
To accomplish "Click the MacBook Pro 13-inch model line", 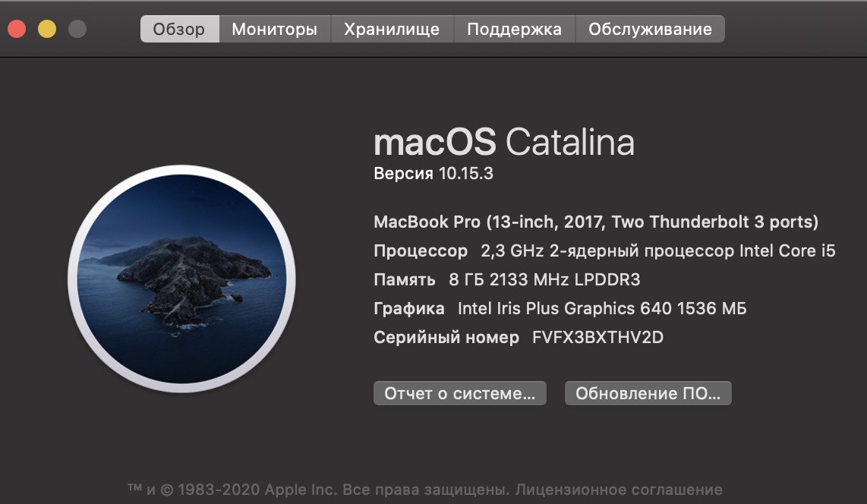I will (596, 222).
